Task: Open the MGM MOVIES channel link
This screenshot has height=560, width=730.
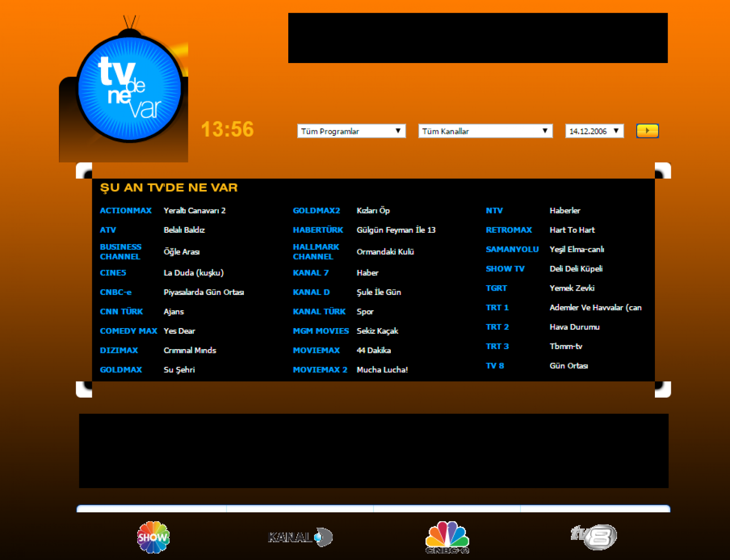Action: pos(320,331)
